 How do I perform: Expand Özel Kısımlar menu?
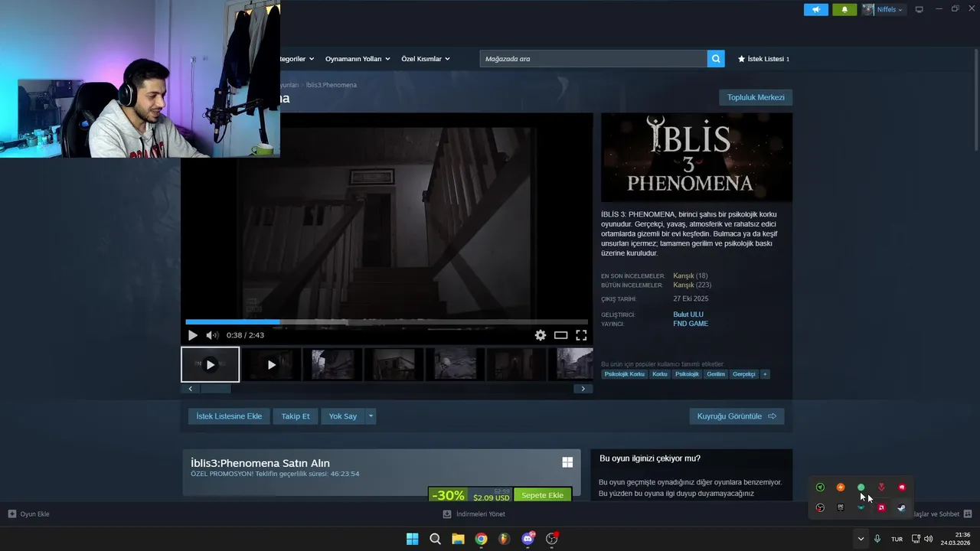[x=426, y=59]
